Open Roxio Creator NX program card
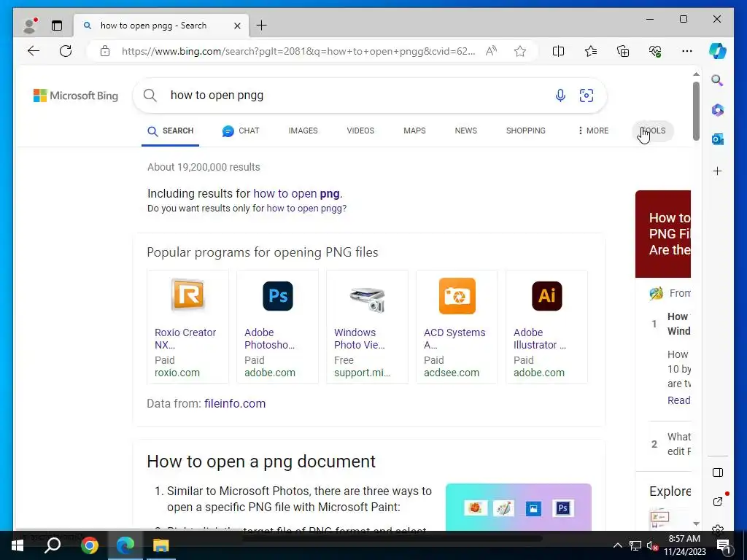Screen dimensions: 747x560 (187, 326)
